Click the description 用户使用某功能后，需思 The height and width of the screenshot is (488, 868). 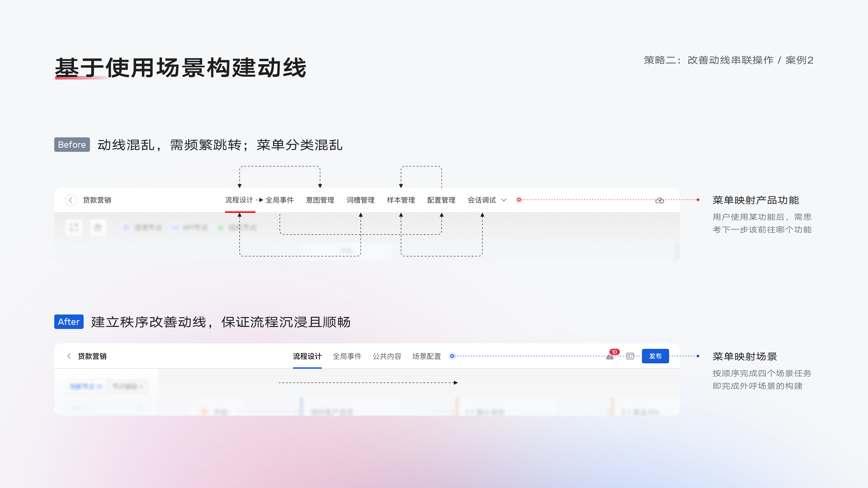[x=762, y=217]
